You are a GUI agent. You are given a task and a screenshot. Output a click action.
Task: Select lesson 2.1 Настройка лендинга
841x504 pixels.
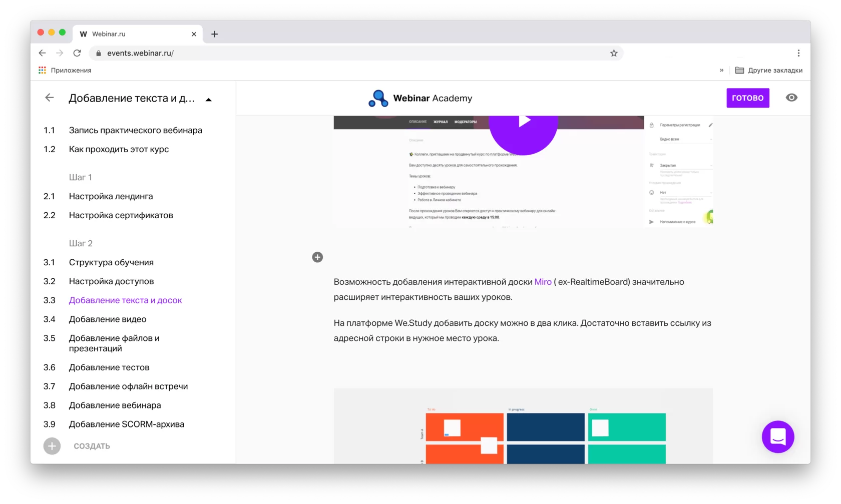click(x=111, y=196)
